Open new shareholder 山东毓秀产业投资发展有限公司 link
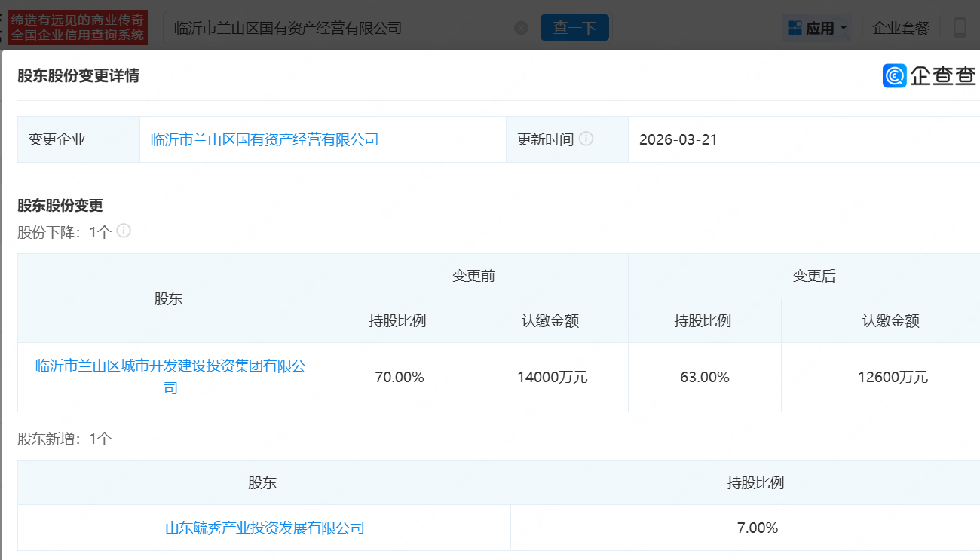980x560 pixels. 265,528
